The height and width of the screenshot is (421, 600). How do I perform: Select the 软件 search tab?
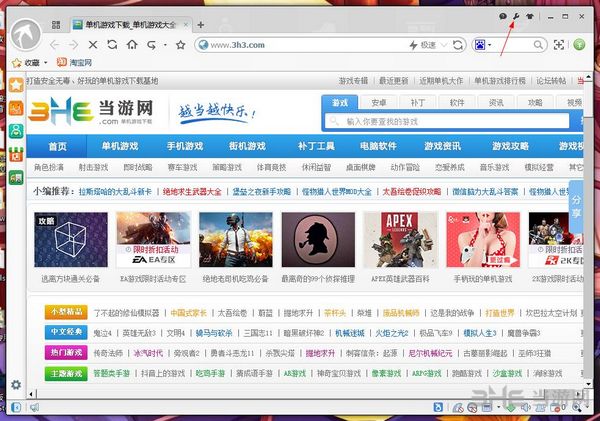coord(457,103)
